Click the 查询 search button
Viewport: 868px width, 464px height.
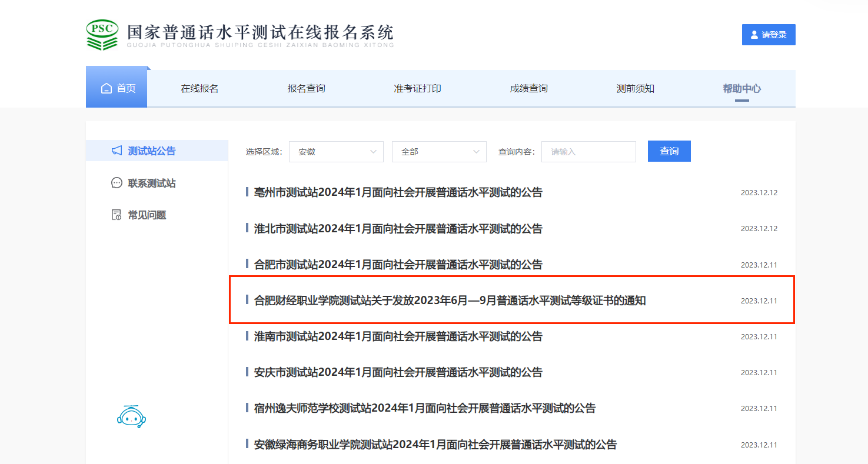point(669,151)
